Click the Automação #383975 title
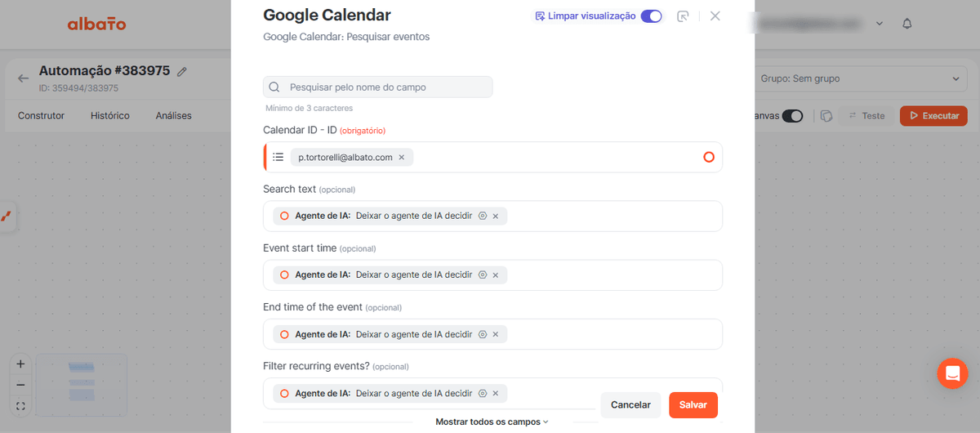Image resolution: width=980 pixels, height=433 pixels. [x=105, y=71]
